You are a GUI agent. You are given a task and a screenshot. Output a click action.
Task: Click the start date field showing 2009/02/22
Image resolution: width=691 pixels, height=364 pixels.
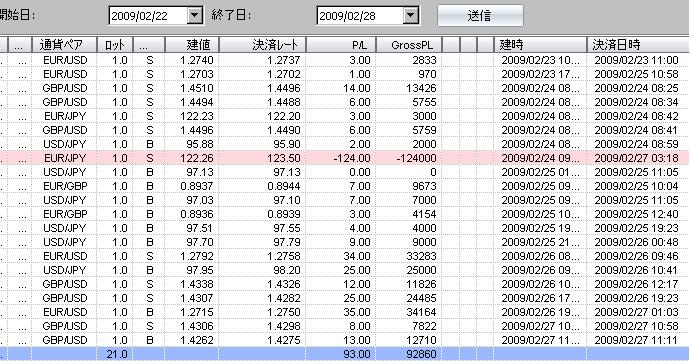(x=148, y=16)
